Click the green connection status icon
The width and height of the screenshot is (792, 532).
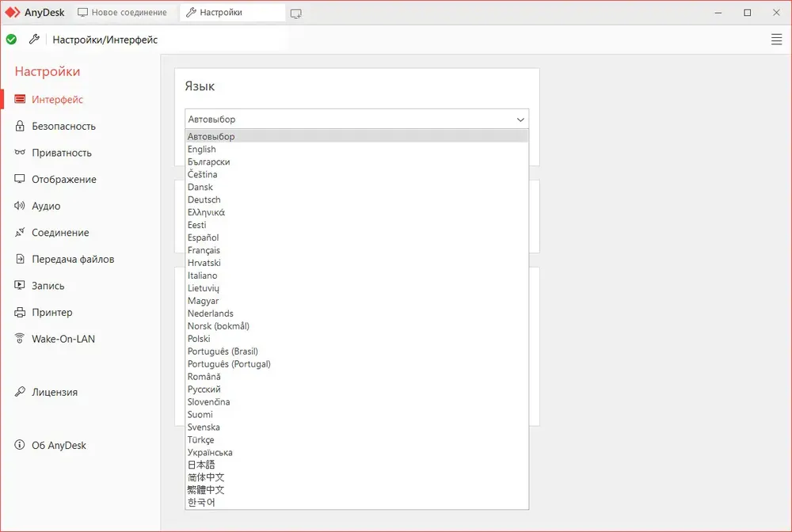tap(11, 40)
